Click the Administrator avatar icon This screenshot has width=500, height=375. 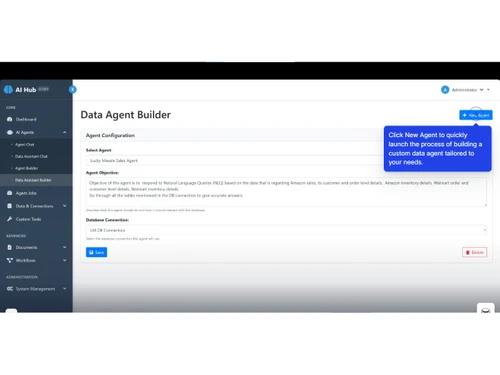[445, 90]
